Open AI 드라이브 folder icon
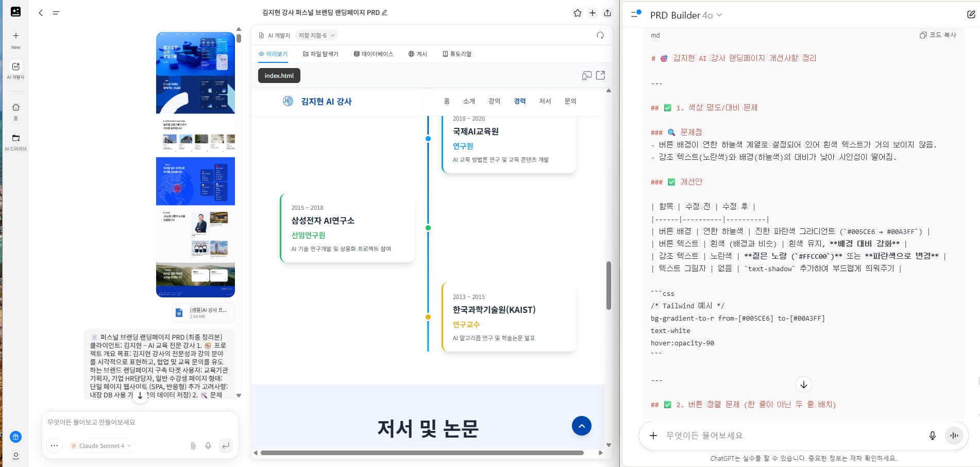Screen dimensions: 980x467 point(16,138)
